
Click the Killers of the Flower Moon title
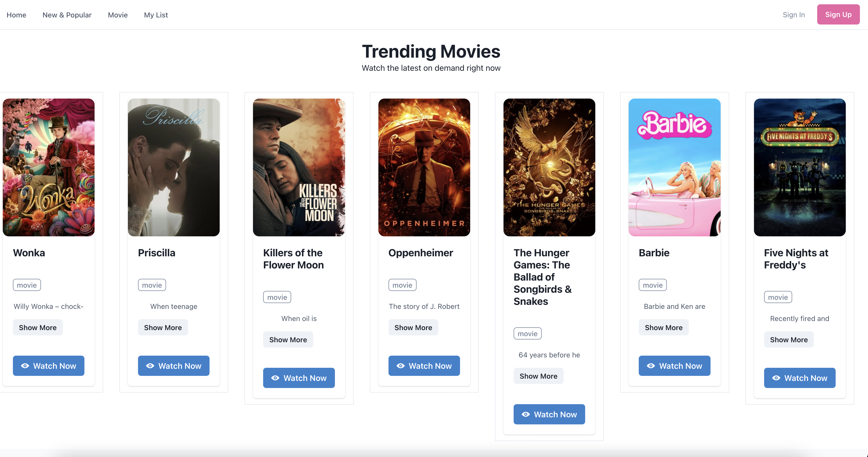293,259
